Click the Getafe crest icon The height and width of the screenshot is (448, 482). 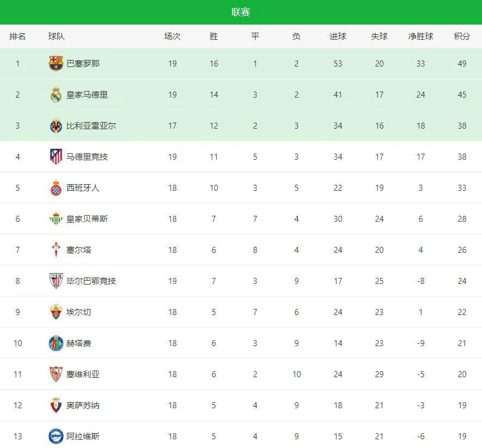point(56,343)
